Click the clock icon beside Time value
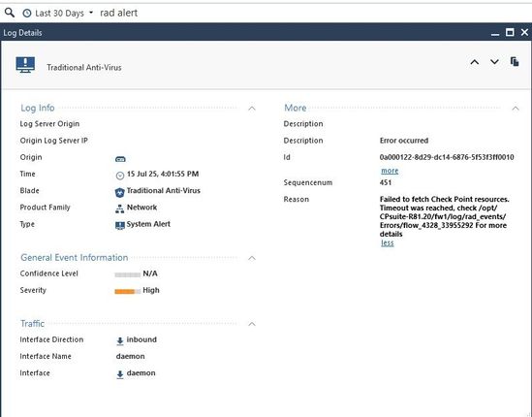 (x=120, y=176)
